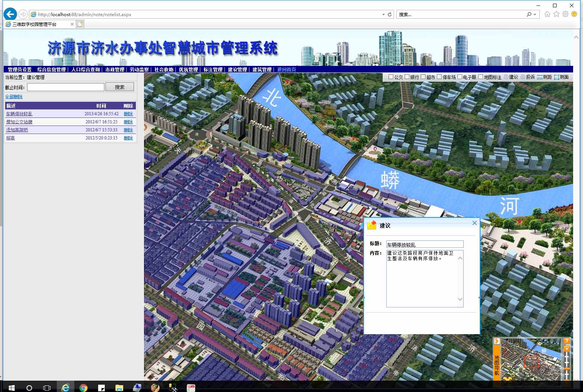583x392 pixels.
Task: Open the 市政管理 menu
Action: tap(115, 70)
